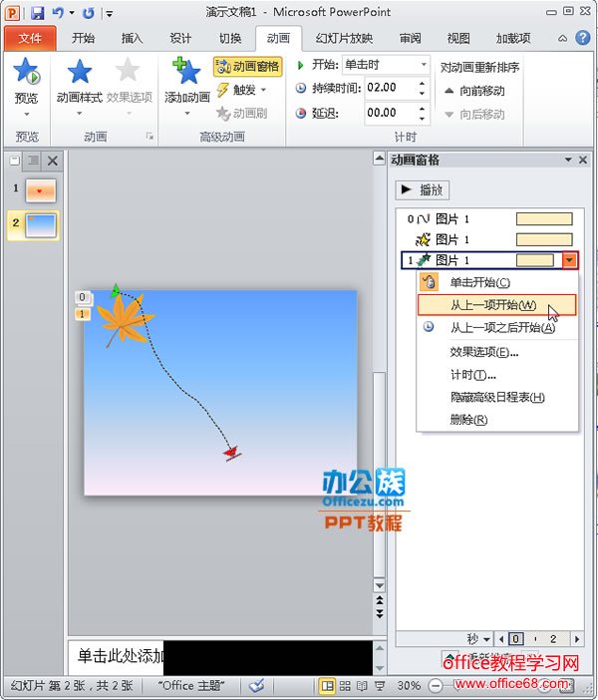The width and height of the screenshot is (598, 700).
Task: Open the 秒 timeline zoom dropdown
Action: click(478, 639)
